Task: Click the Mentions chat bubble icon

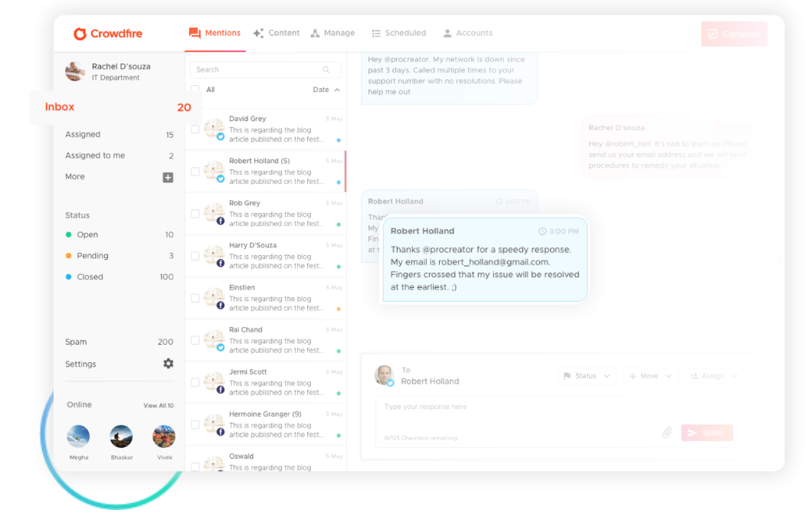Action: (x=195, y=33)
